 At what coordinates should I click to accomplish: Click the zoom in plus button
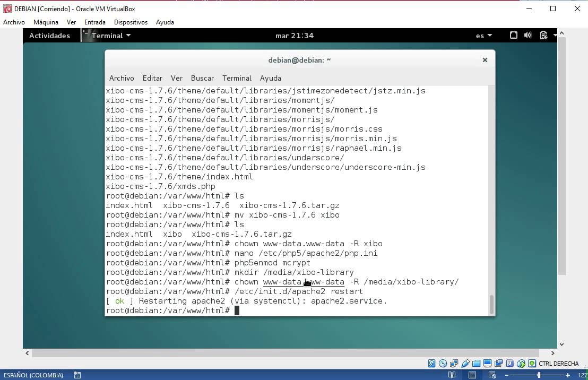click(568, 375)
